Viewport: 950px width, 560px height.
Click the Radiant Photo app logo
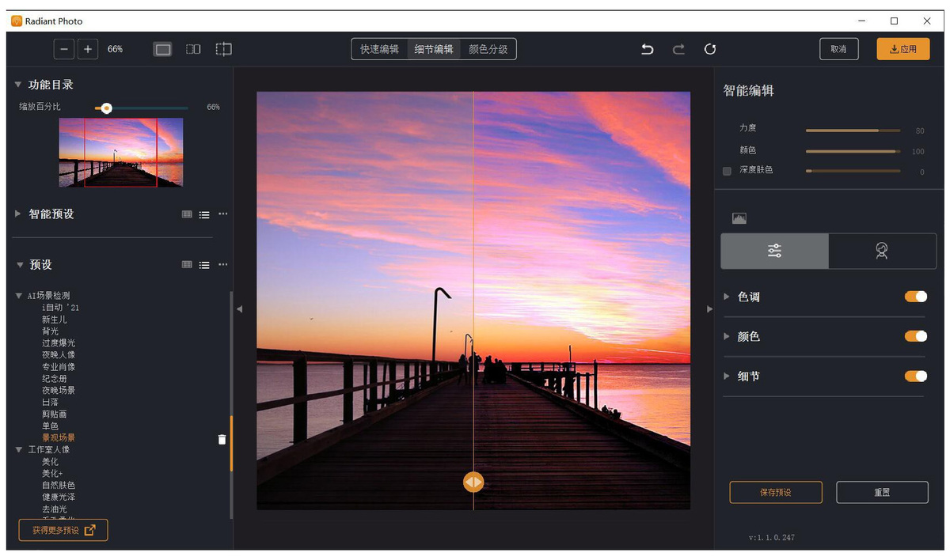[x=16, y=21]
